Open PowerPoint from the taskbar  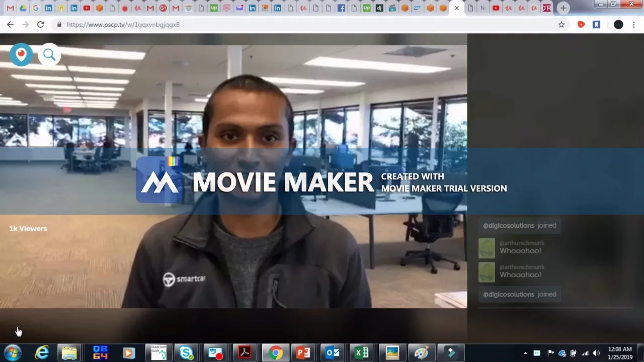pos(303,353)
